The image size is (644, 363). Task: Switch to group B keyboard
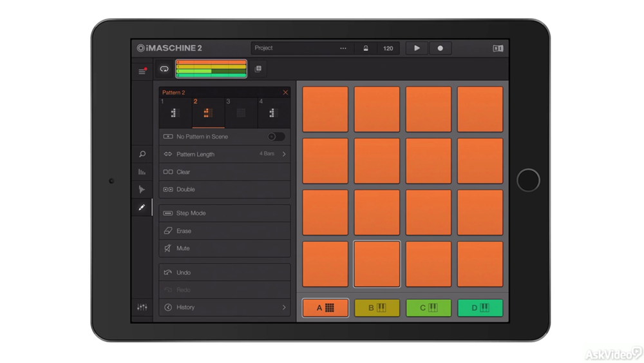point(377,308)
